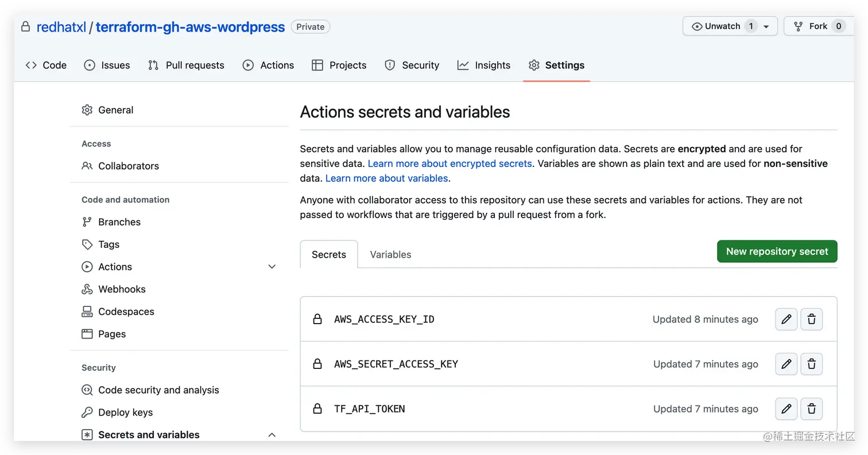Switch to the Variables tab

[x=390, y=255]
